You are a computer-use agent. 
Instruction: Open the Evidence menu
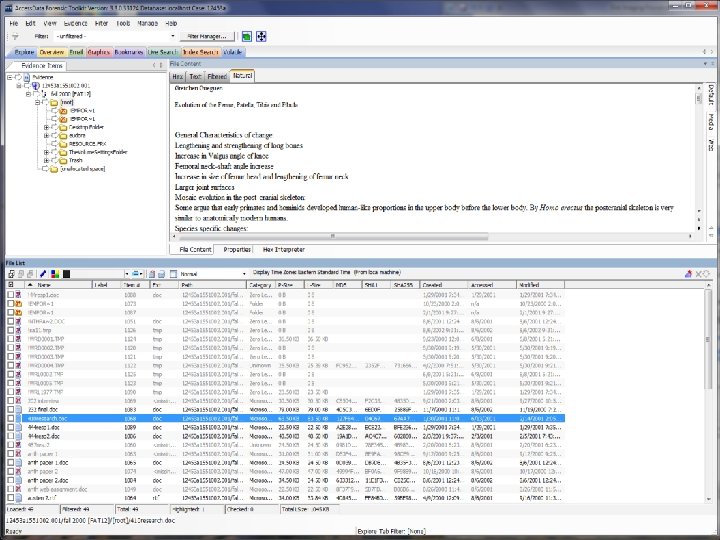75,23
